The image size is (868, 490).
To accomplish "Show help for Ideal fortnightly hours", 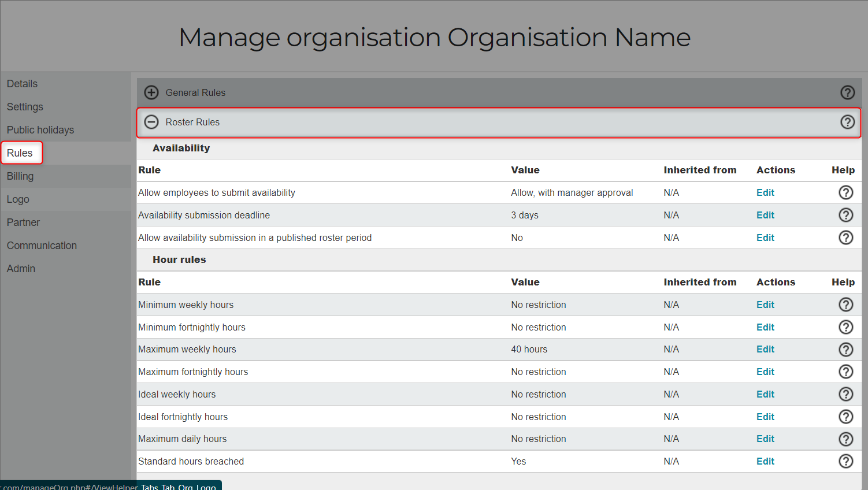I will click(x=845, y=417).
